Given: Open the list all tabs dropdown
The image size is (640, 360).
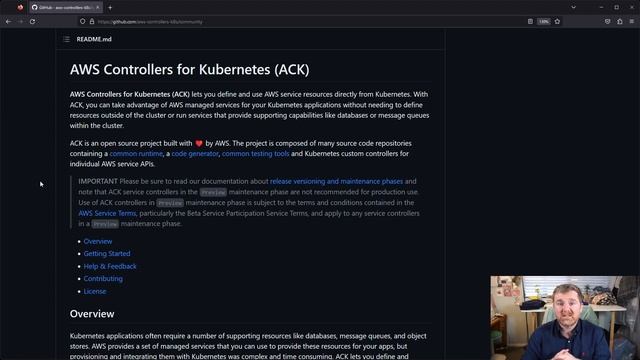Looking at the screenshot, I should (573, 7).
